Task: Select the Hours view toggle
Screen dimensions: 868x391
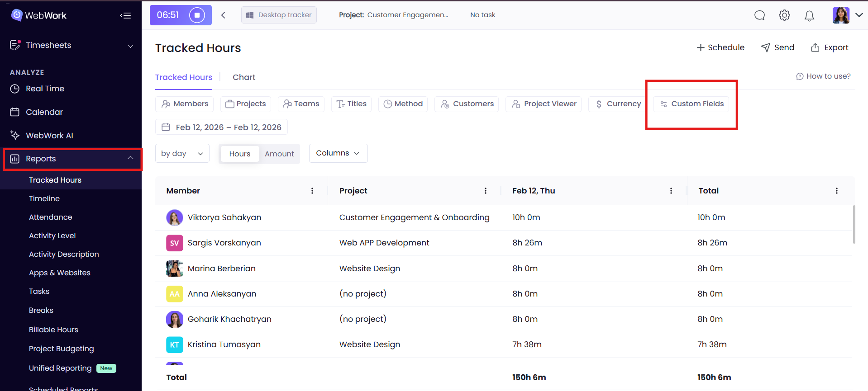Action: coord(239,154)
